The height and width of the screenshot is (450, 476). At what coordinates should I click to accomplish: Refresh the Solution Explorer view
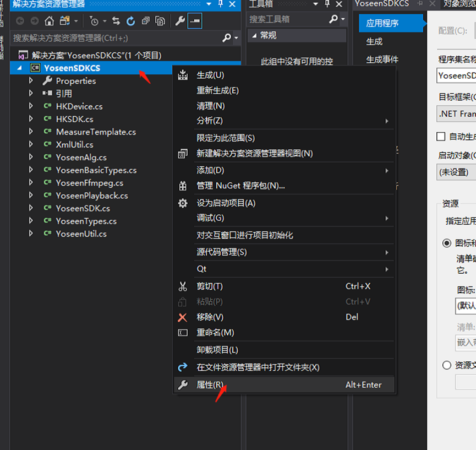point(132,21)
